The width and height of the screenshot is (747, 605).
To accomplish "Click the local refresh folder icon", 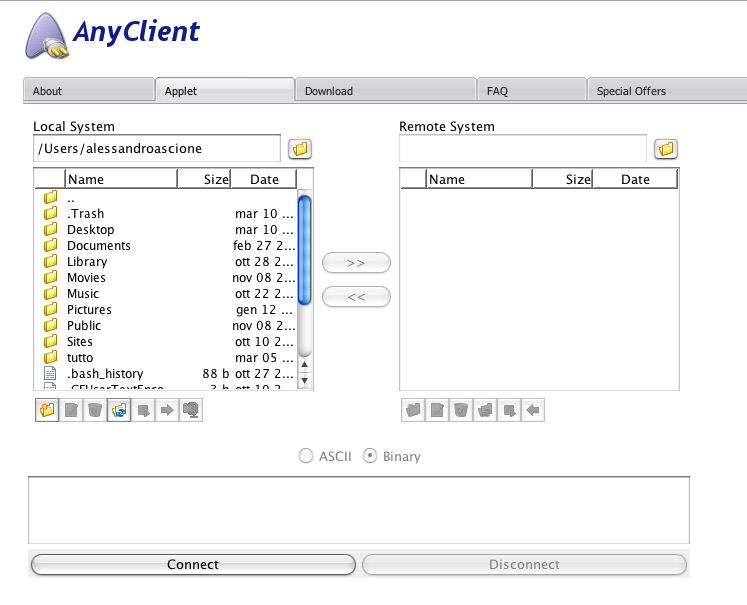I will coord(119,410).
